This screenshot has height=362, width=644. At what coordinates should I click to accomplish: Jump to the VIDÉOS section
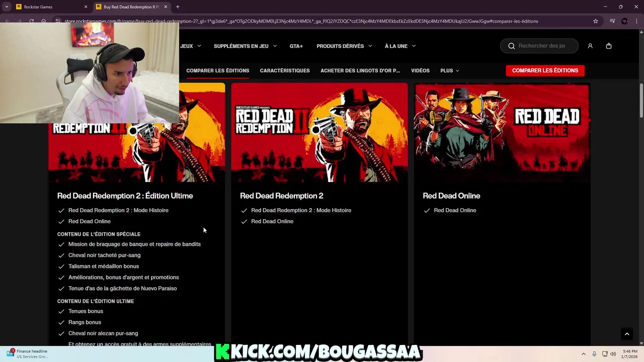[420, 70]
